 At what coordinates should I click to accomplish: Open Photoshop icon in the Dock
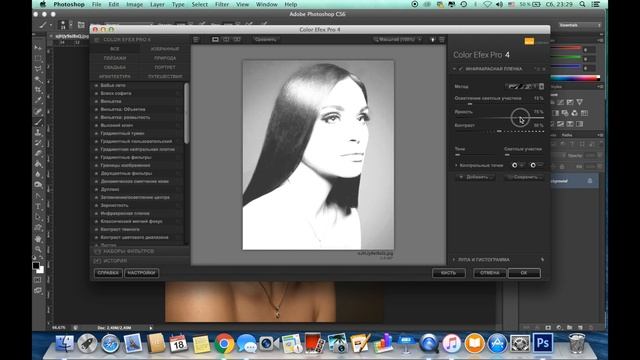[543, 344]
